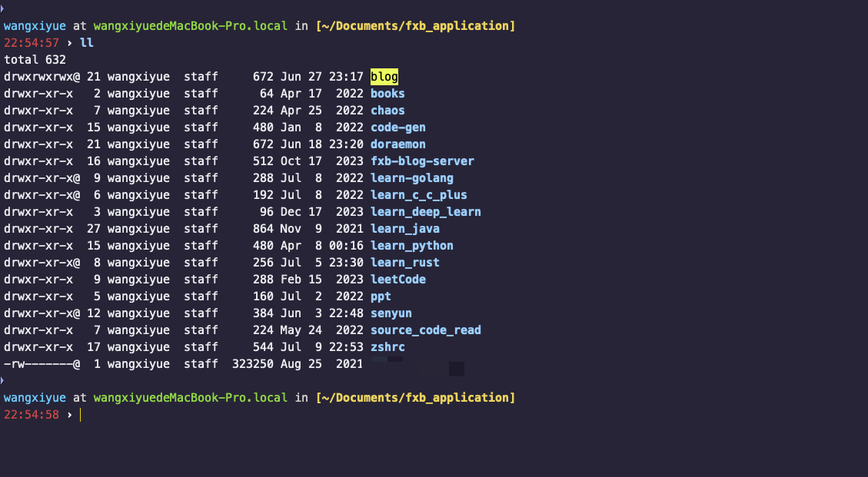Select the zshrc directory name
The height and width of the screenshot is (477, 868).
[x=387, y=347]
